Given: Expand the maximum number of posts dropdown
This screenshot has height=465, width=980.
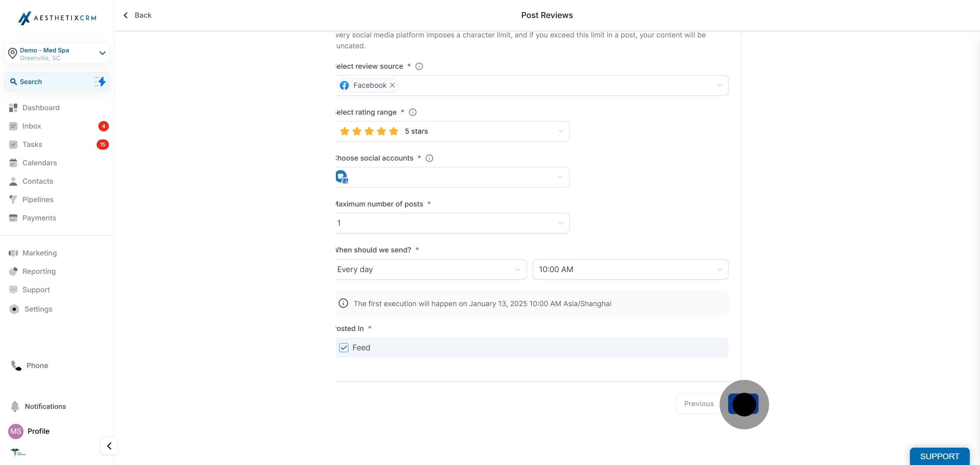Looking at the screenshot, I should 452,223.
